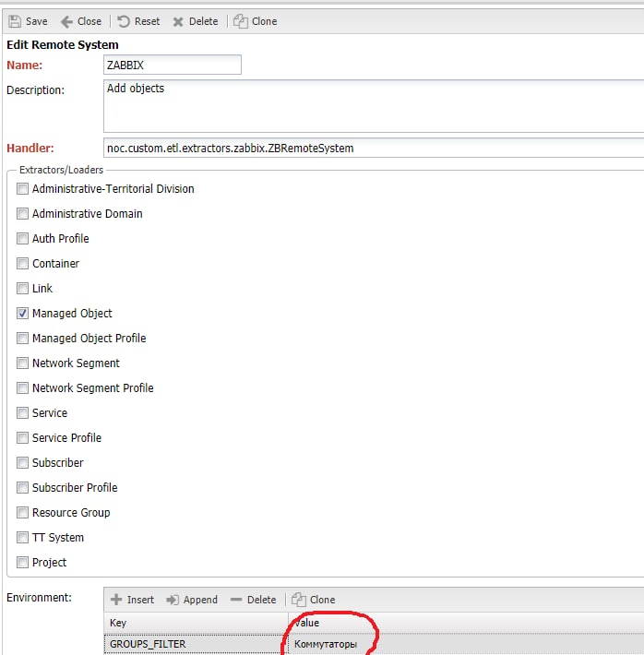Screen dimensions: 644x655
Task: Click the Close button with back arrow
Action: [x=81, y=21]
